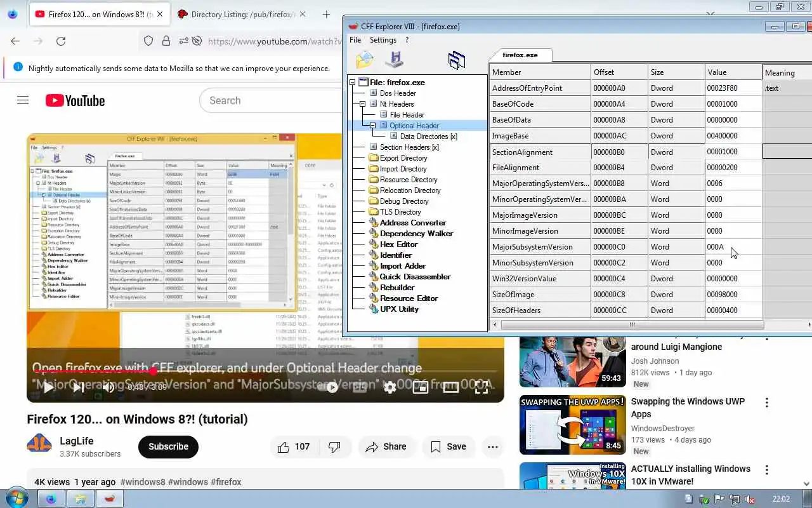Click on the video progress bar

265,371
